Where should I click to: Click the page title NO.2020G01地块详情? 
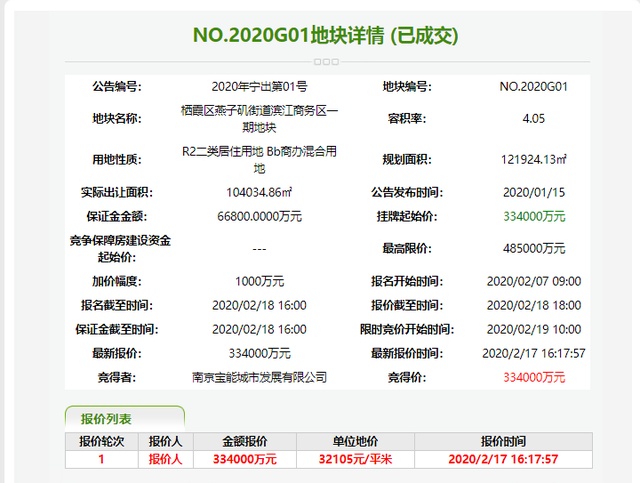pyautogui.click(x=325, y=35)
